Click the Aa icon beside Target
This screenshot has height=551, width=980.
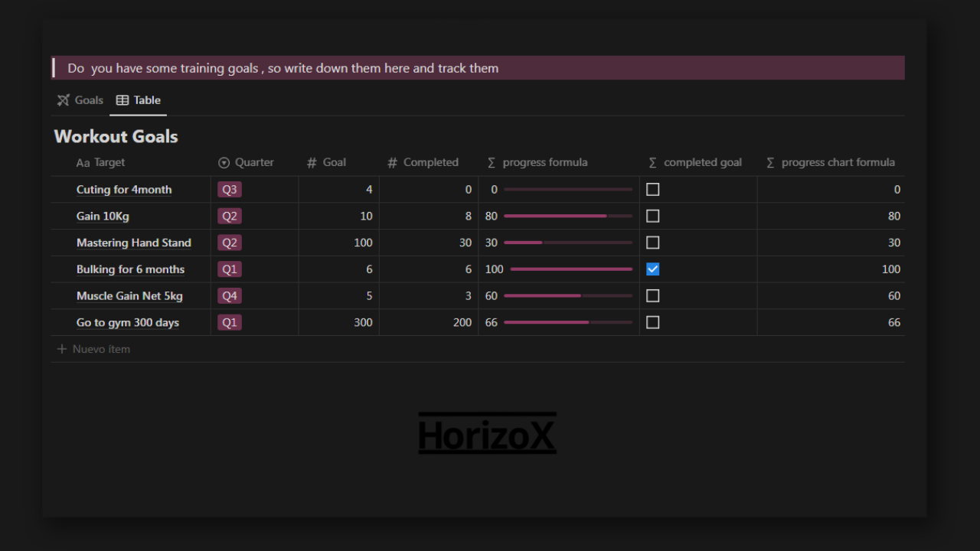(83, 163)
